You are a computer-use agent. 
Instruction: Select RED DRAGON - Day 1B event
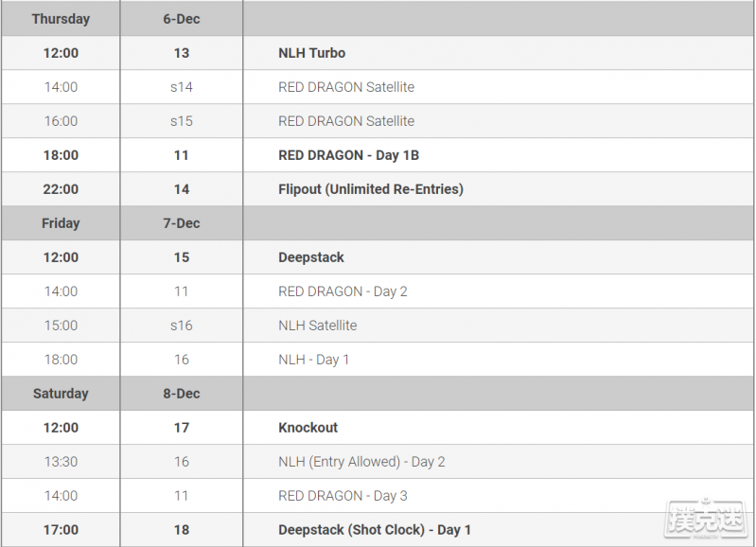point(348,155)
